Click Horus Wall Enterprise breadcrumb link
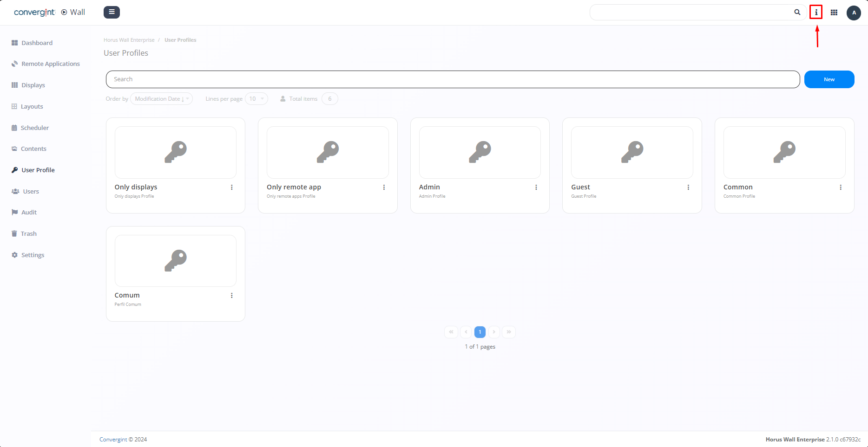The image size is (868, 447). 129,40
